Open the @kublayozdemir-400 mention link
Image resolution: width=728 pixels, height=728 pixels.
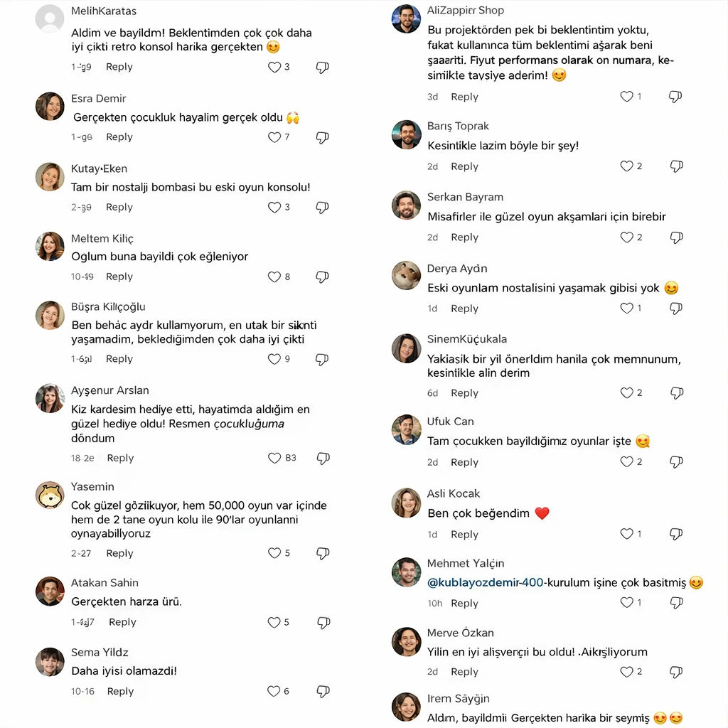486,583
